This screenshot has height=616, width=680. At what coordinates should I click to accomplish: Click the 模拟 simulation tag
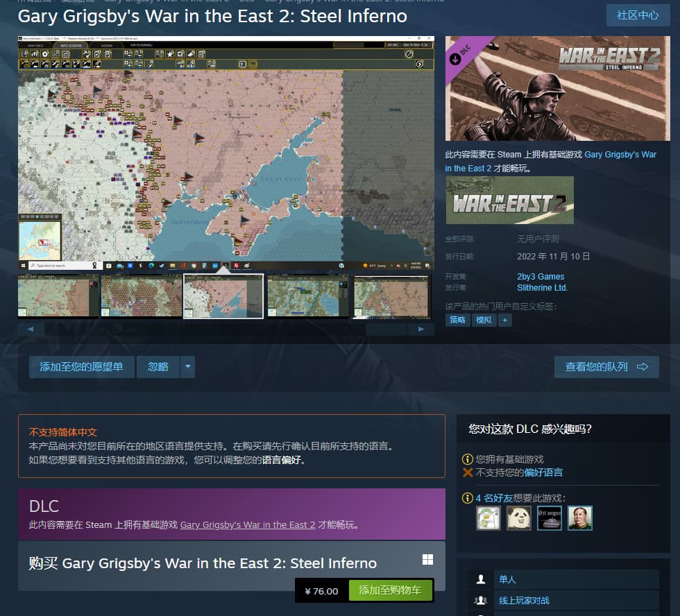click(484, 320)
